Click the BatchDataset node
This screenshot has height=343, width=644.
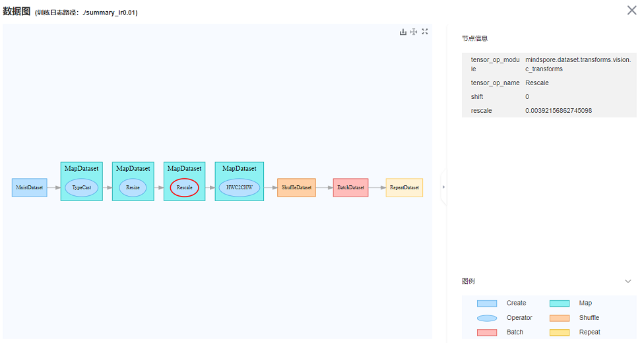point(350,187)
